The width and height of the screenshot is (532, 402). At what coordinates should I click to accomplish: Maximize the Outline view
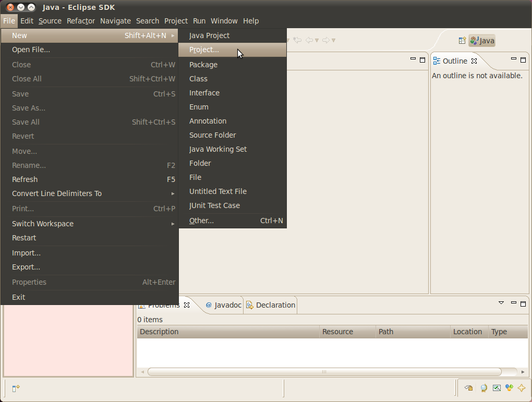pos(523,60)
